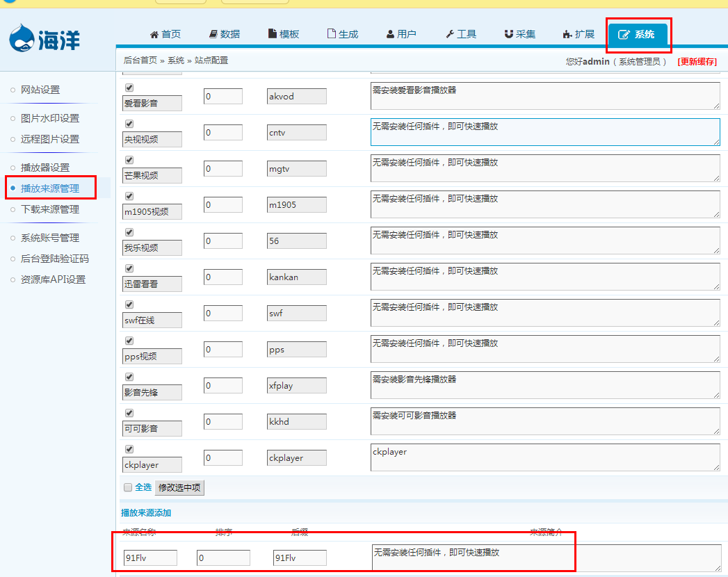
Task: Uncheck the 芒果视频 row checkbox
Action: tap(129, 160)
